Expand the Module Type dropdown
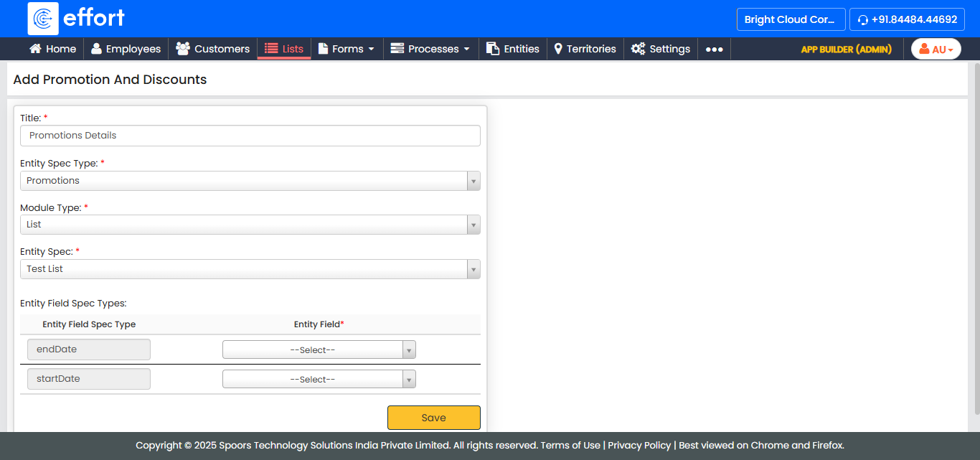 tap(250, 225)
